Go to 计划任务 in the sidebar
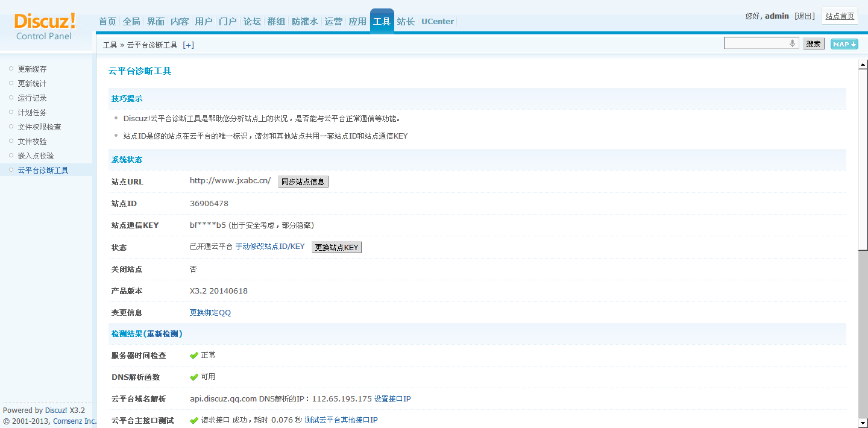Screen dimensions: 868x428 tap(32, 113)
